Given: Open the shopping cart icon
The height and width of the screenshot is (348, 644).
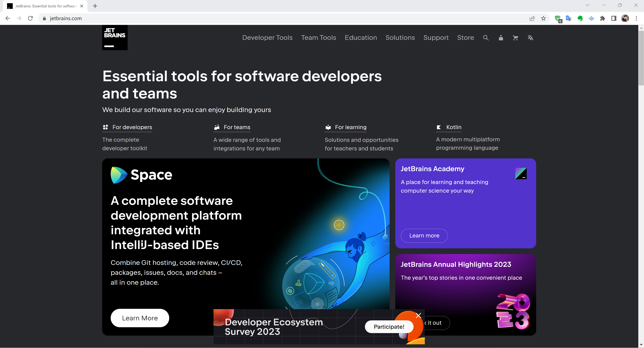Looking at the screenshot, I should tap(515, 38).
